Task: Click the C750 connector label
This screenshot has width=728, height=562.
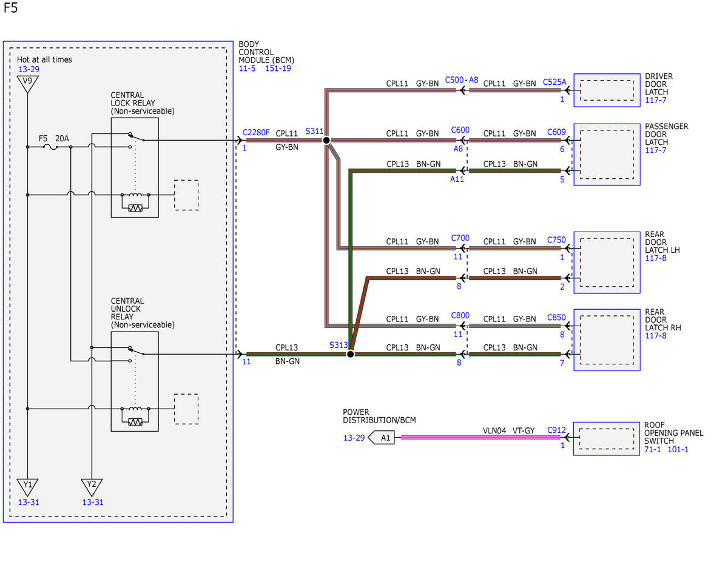Action: (x=556, y=240)
